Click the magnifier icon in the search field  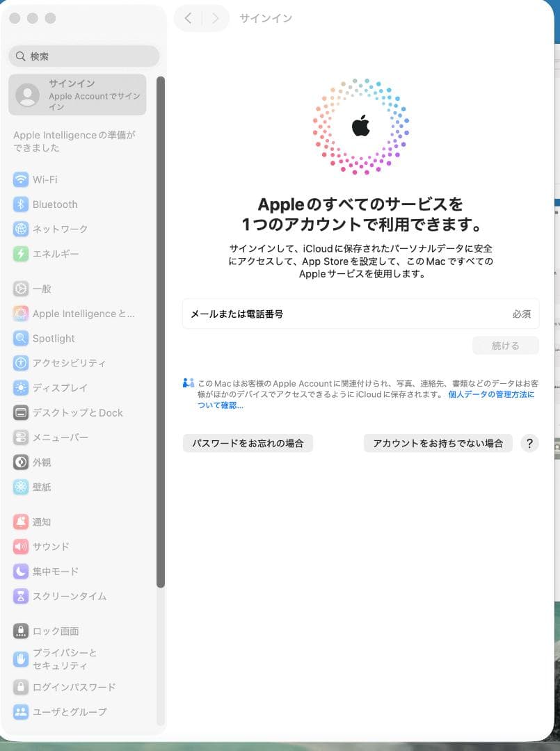[20, 56]
